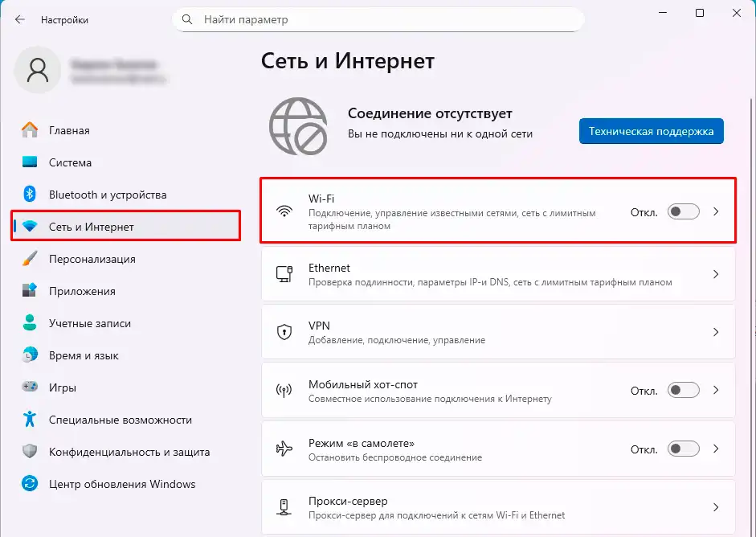Screen dimensions: 756x537
Task: Enable airplane mode toggle
Action: [x=683, y=448]
